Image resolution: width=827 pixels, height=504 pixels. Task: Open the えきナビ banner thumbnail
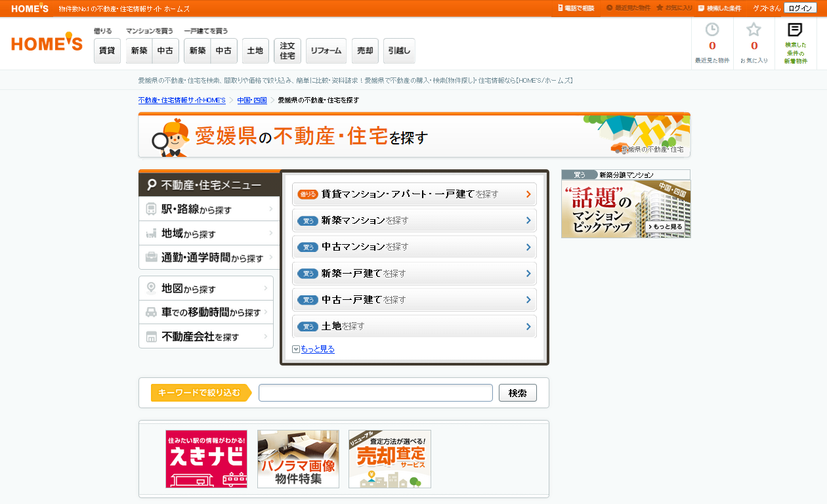[x=206, y=459]
